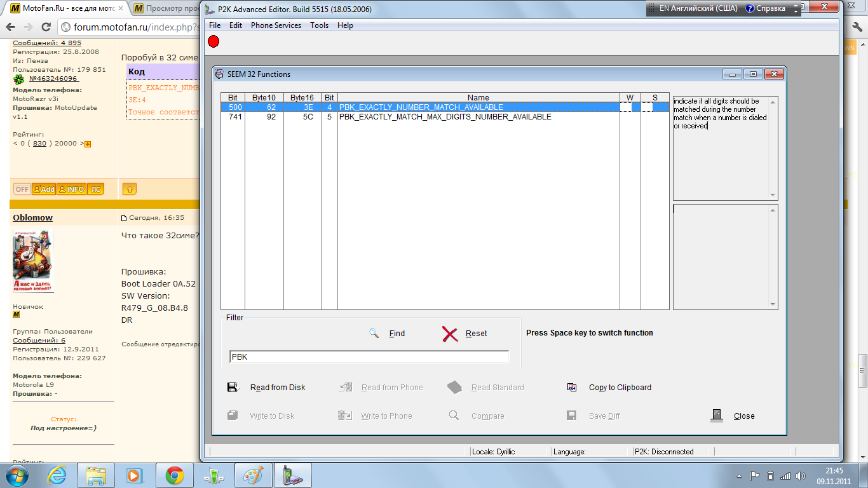Click the ICQ flower icon
The width and height of the screenshot is (868, 488).
(18, 79)
